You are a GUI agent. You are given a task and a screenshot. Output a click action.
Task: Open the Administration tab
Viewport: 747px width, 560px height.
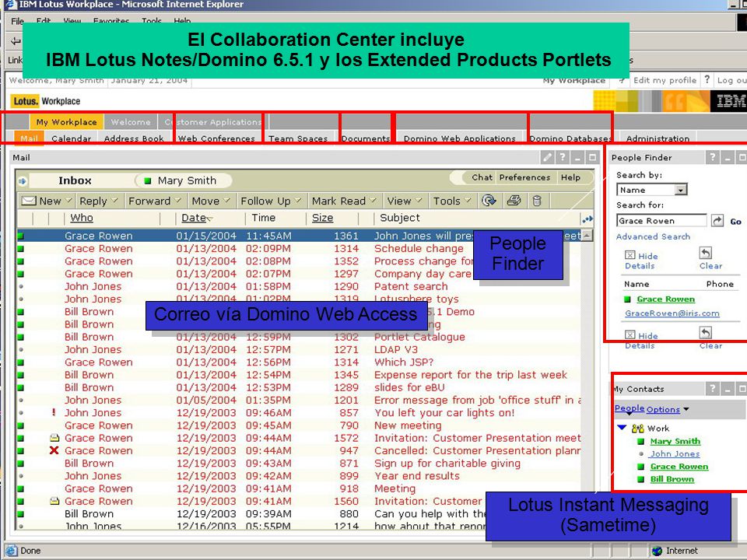coord(658,138)
